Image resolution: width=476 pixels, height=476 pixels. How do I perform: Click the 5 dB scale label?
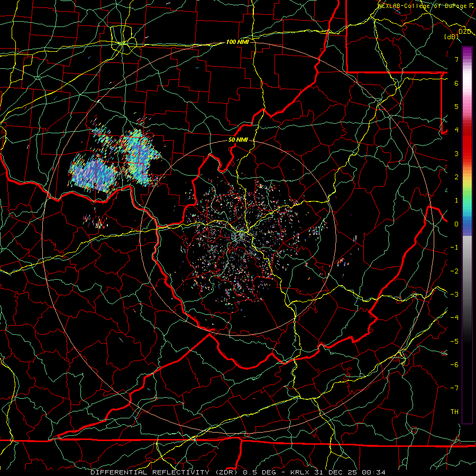(x=456, y=106)
